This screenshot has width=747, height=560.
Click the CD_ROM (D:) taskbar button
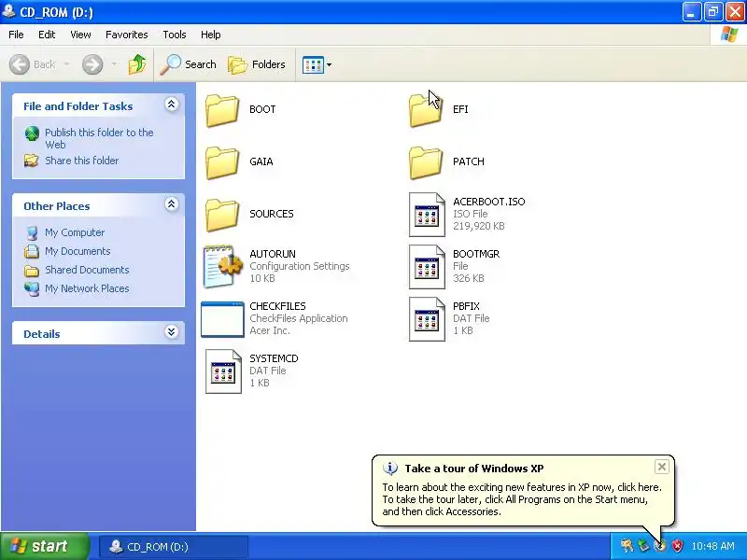[174, 547]
